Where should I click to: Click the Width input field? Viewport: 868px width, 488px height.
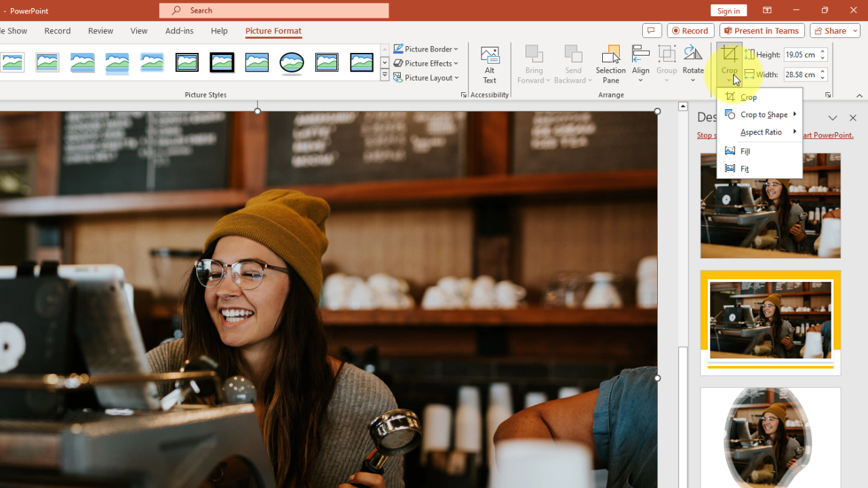click(x=800, y=75)
